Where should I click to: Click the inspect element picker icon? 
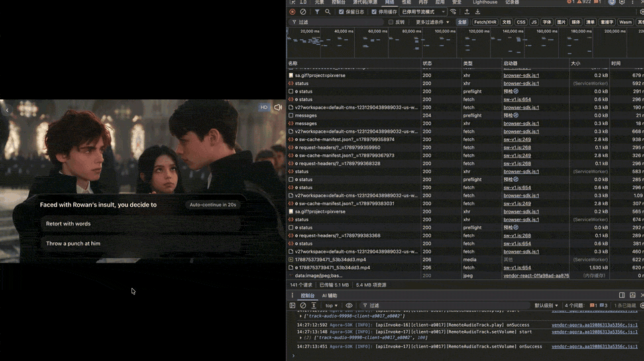pyautogui.click(x=292, y=2)
